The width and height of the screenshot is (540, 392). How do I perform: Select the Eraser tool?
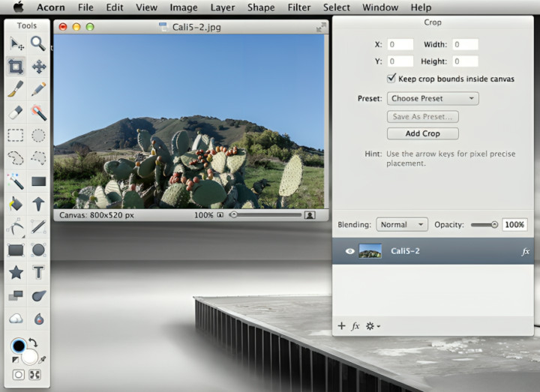16,112
